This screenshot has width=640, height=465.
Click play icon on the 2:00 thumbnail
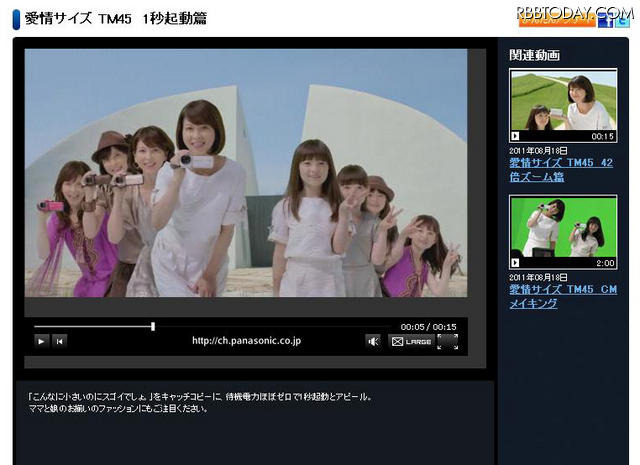[x=516, y=262]
